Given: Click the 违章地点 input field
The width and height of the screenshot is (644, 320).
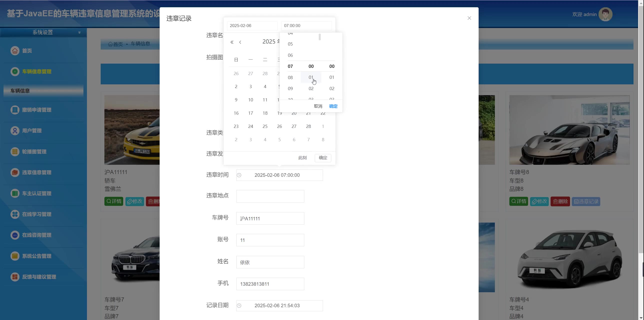Looking at the screenshot, I should pos(270,196).
